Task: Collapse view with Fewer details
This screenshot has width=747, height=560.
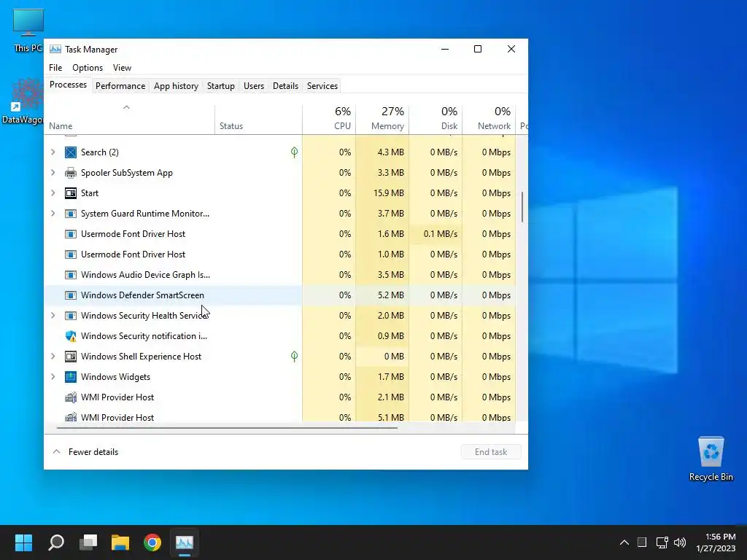Action: pyautogui.click(x=85, y=452)
